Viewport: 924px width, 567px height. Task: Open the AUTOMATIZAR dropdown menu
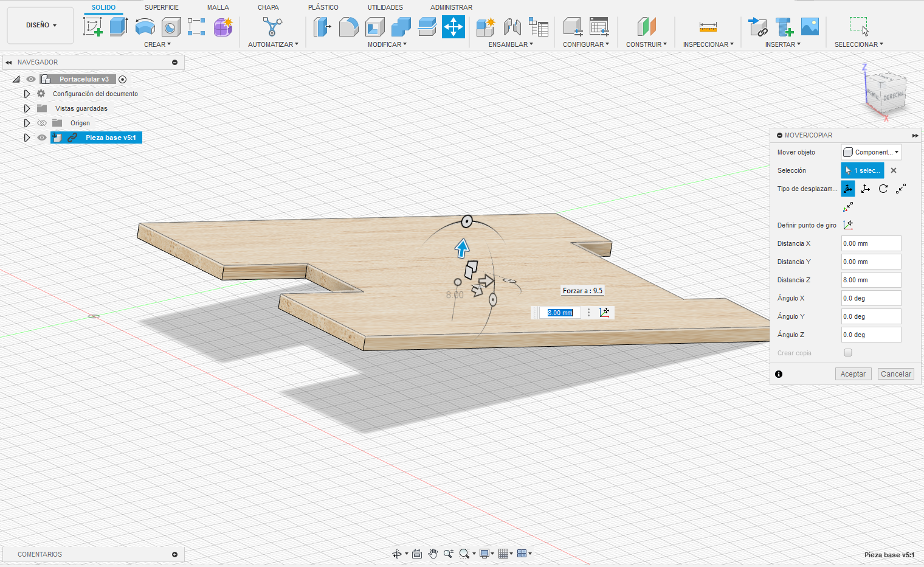(273, 44)
